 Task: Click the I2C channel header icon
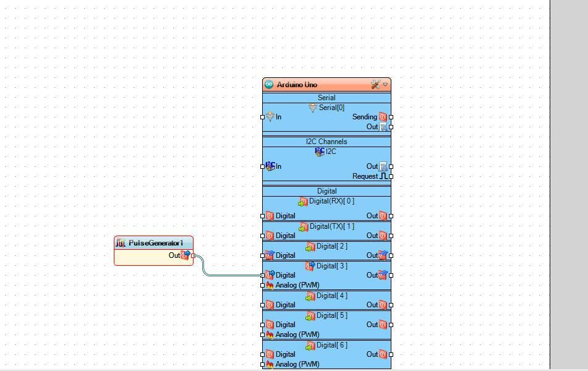tap(320, 151)
